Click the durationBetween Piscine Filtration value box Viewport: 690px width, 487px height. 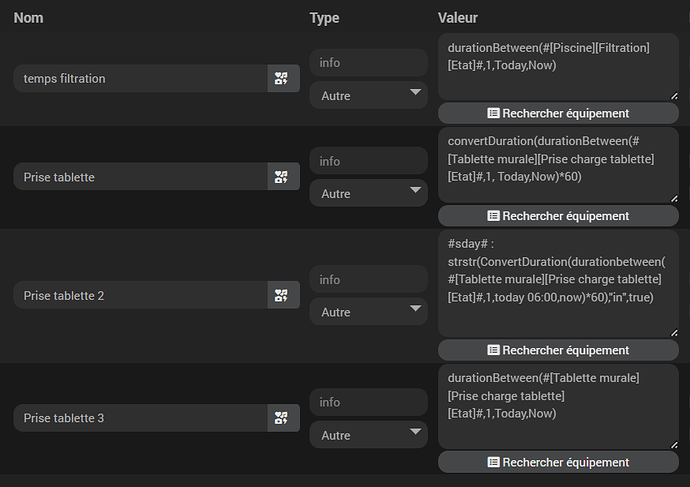tap(558, 66)
